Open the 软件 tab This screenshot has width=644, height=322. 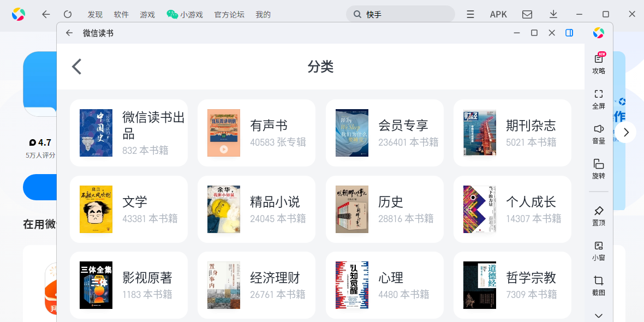pos(121,15)
